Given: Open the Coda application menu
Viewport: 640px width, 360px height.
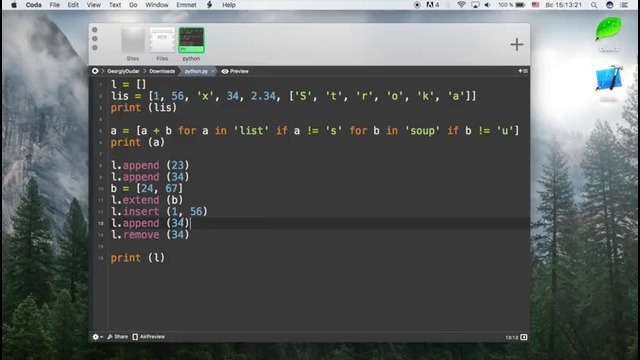Looking at the screenshot, I should point(33,5).
